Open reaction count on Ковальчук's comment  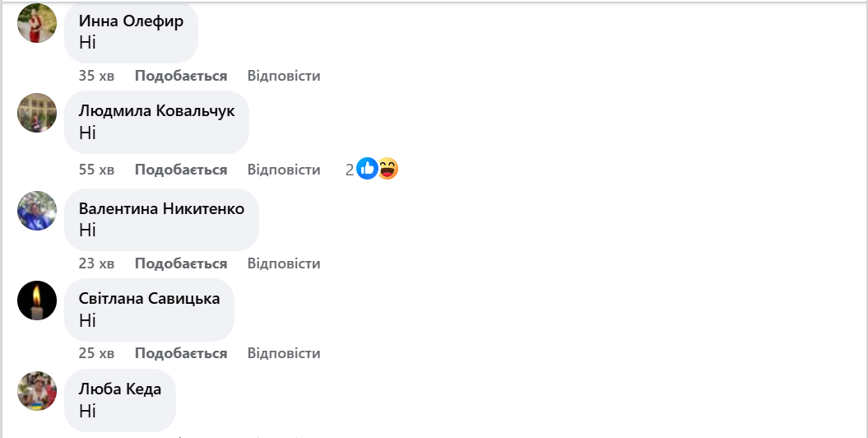click(x=350, y=170)
